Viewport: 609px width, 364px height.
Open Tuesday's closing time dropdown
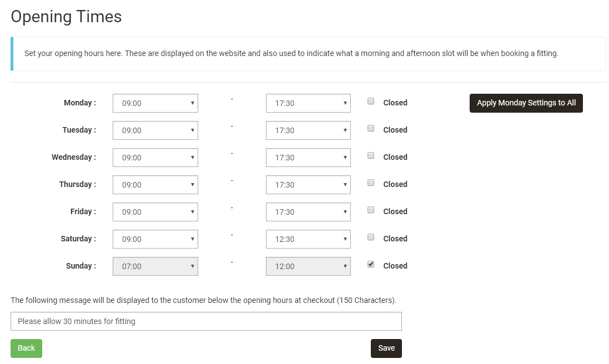[308, 130]
